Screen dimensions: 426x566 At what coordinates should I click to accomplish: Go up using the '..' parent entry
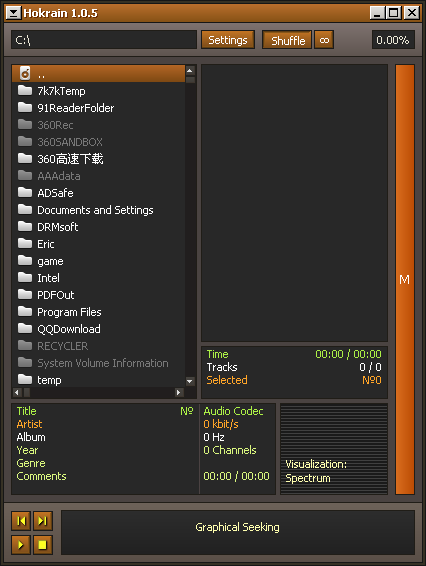98,74
